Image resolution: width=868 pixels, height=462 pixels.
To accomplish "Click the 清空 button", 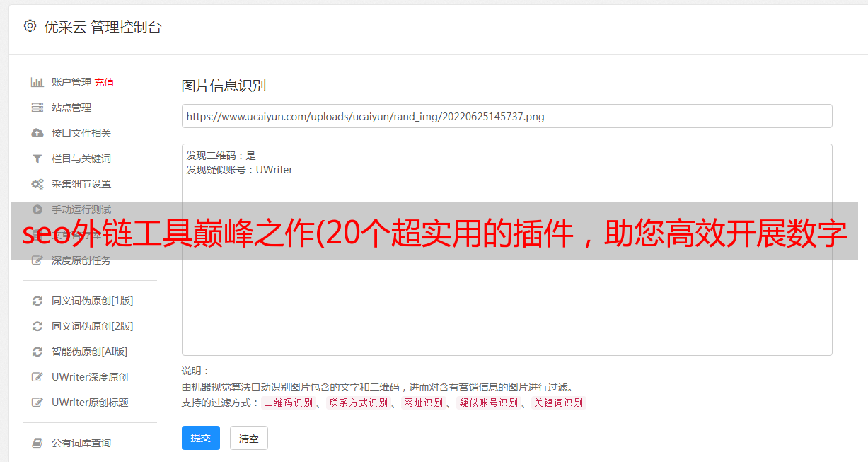I will click(x=249, y=438).
